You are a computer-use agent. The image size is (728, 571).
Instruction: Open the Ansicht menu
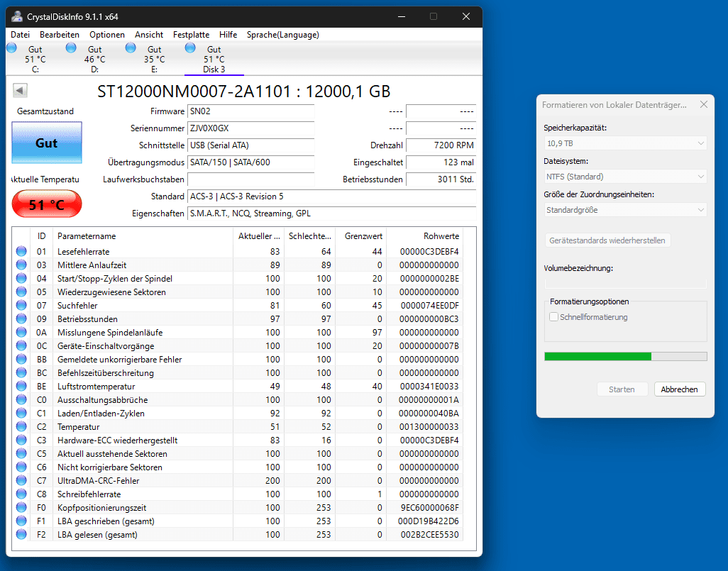tap(149, 35)
